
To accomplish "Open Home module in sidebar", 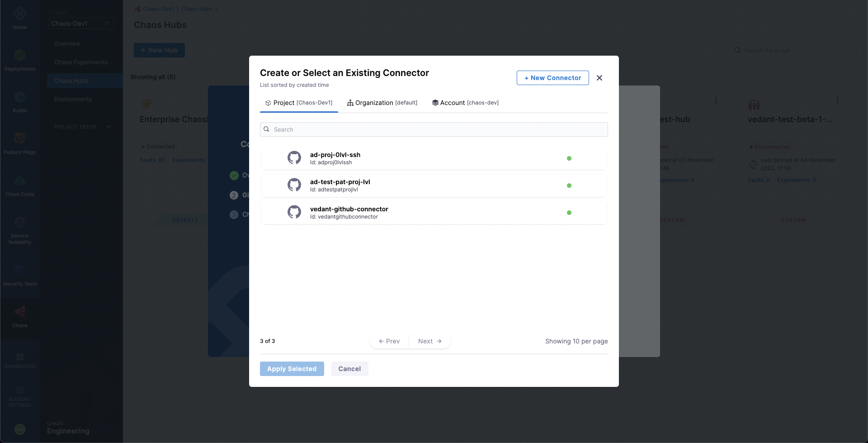I will [x=19, y=18].
